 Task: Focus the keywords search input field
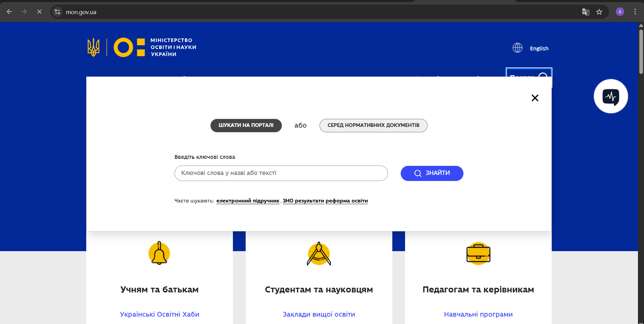[281, 173]
